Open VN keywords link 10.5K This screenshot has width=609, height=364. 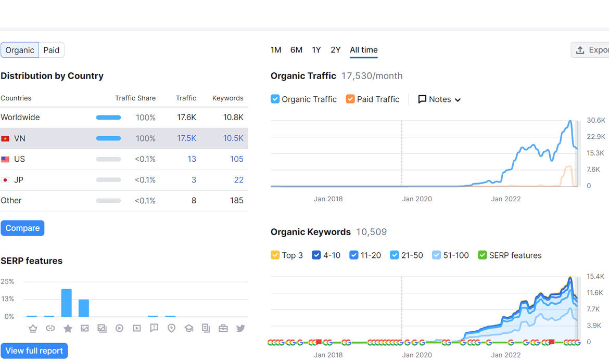pyautogui.click(x=233, y=138)
